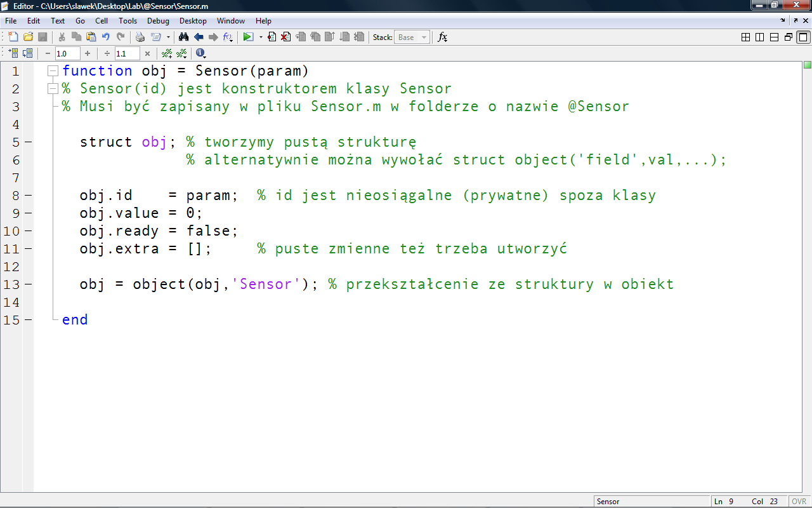
Task: Open the Help menu
Action: click(x=263, y=21)
